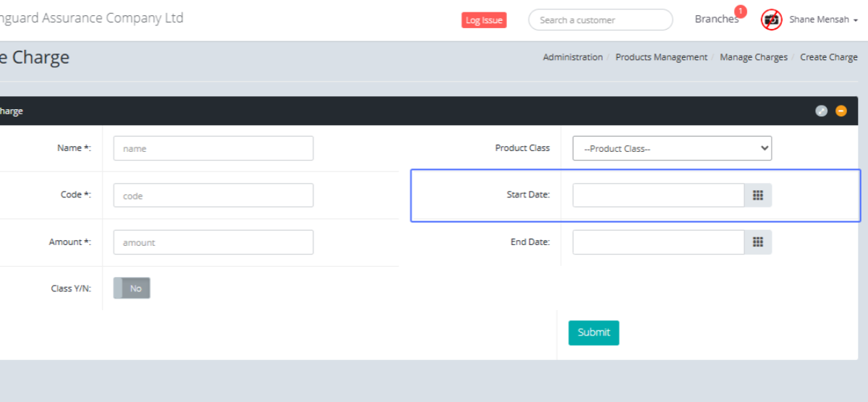Open the End Date calendar picker icon

[758, 242]
